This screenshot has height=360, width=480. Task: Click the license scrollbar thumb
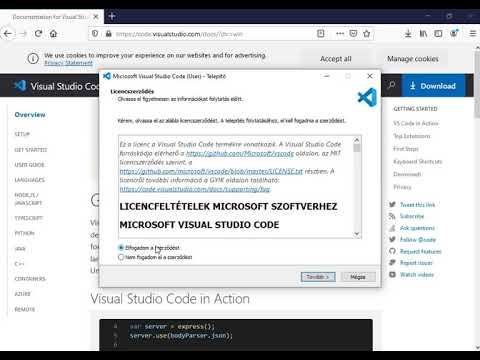point(357,148)
